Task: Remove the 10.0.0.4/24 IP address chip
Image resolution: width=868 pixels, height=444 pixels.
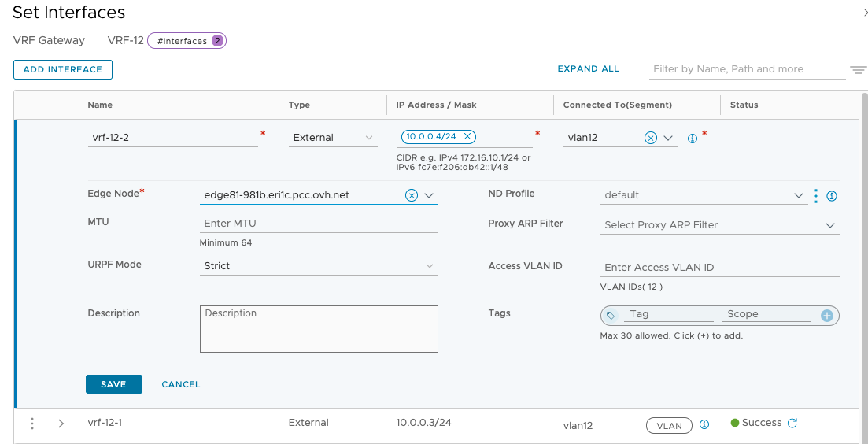Action: pos(467,137)
